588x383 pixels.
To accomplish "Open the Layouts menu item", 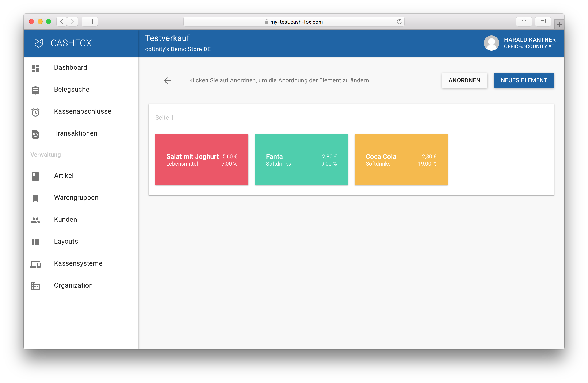I will (66, 241).
